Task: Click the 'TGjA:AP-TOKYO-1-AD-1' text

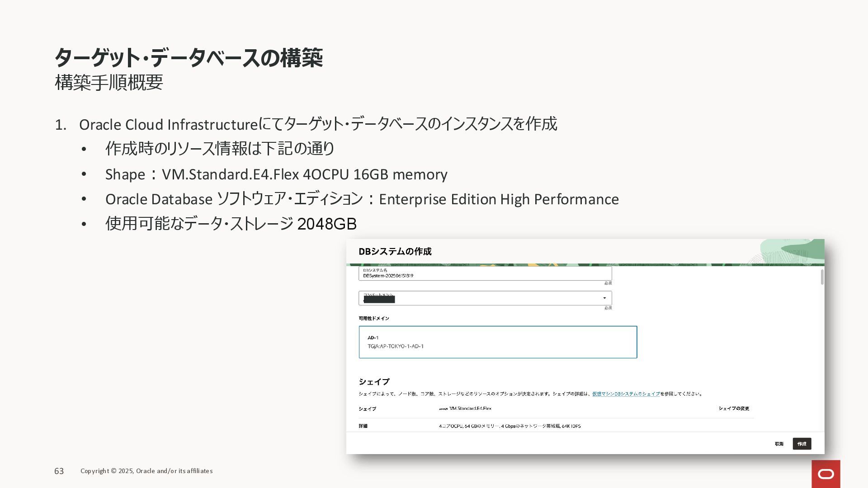Action: click(x=396, y=347)
